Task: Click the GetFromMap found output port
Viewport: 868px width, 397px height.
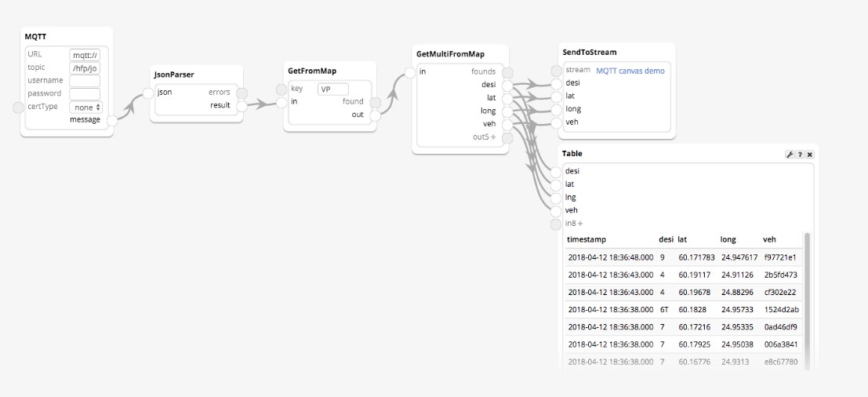Action: [376, 103]
